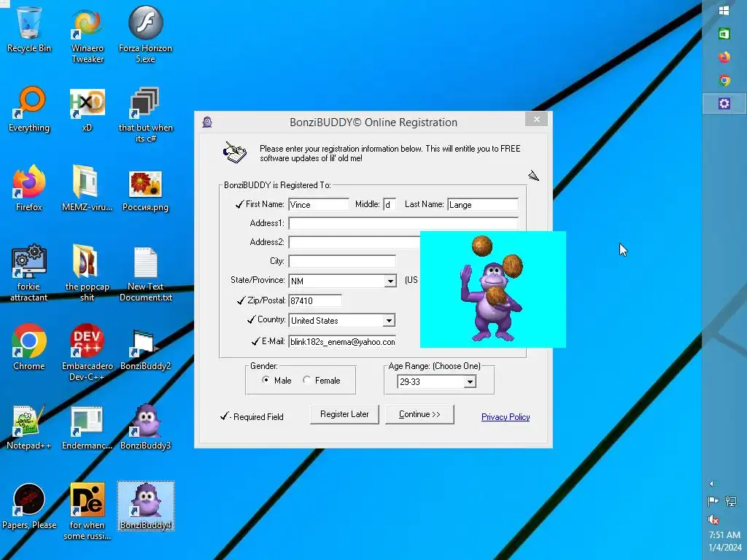The width and height of the screenshot is (747, 560).
Task: Show hidden tray icons arrow
Action: [711, 484]
